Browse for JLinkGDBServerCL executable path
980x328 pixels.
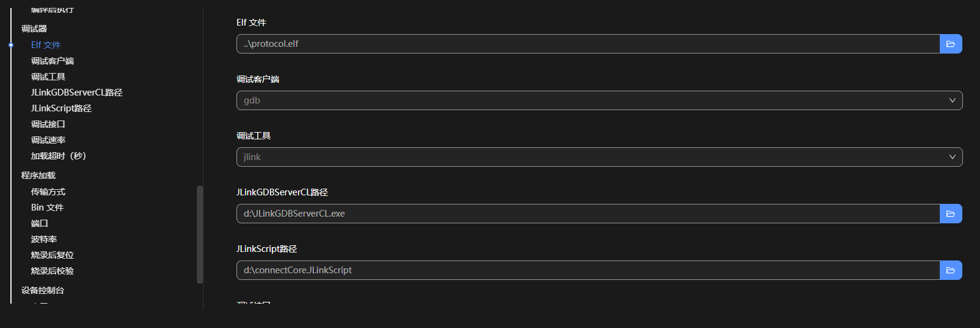[951, 214]
